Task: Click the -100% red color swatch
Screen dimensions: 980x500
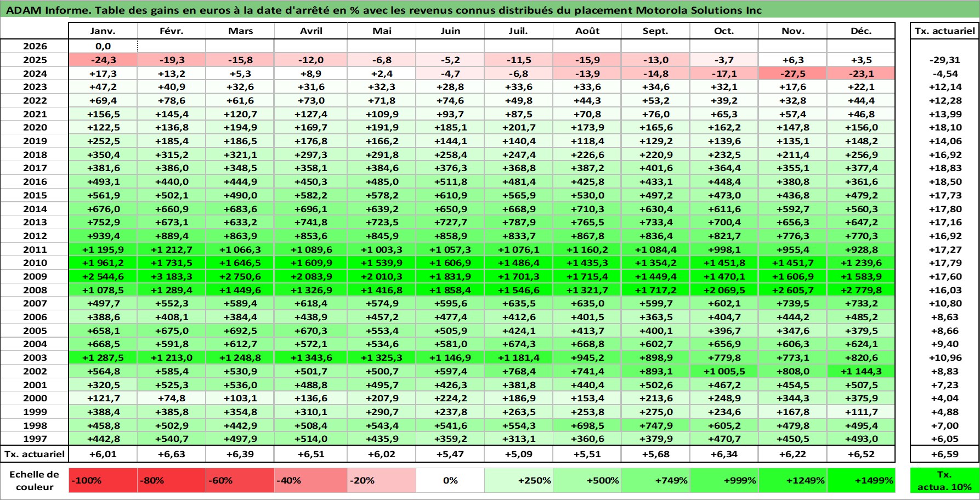Action: (x=103, y=480)
